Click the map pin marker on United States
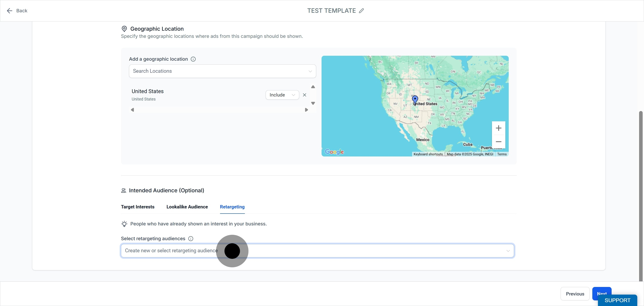The height and width of the screenshot is (306, 644). click(415, 100)
